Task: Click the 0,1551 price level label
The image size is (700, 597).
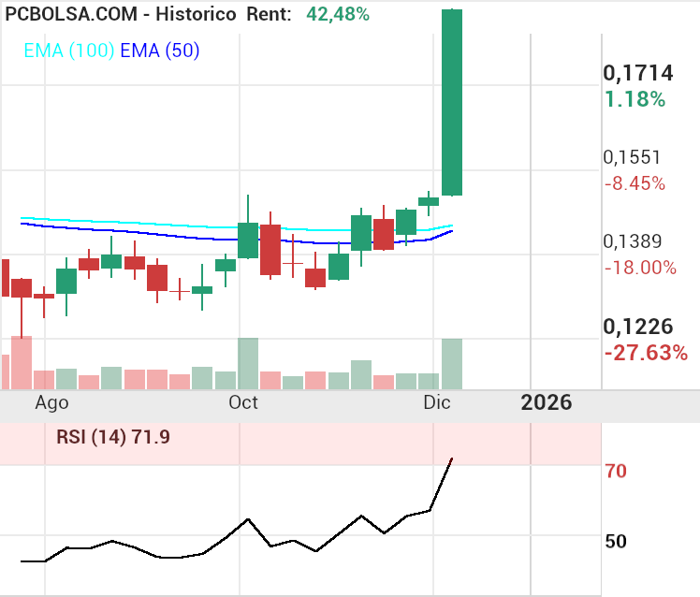Action: (632, 158)
